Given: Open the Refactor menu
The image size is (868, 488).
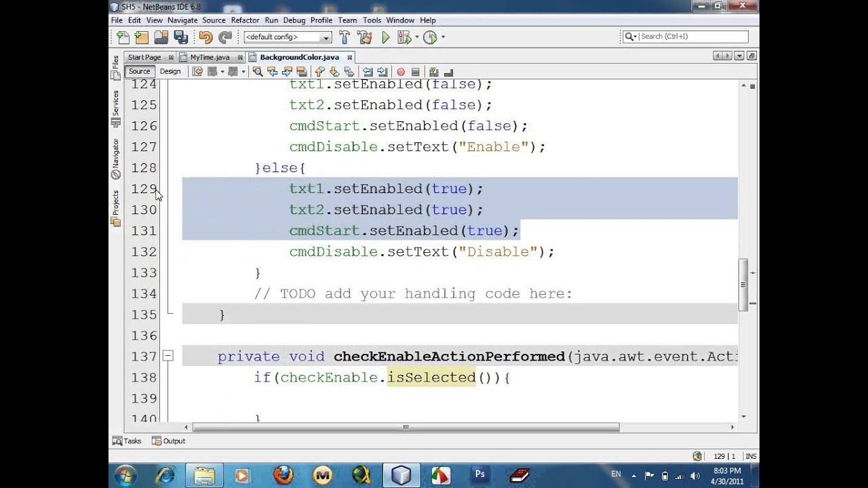Looking at the screenshot, I should [245, 20].
